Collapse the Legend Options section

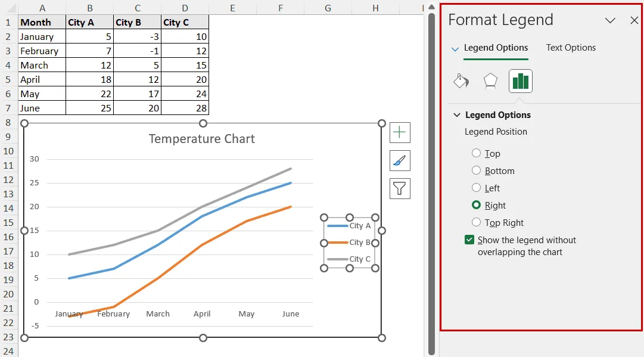(457, 115)
